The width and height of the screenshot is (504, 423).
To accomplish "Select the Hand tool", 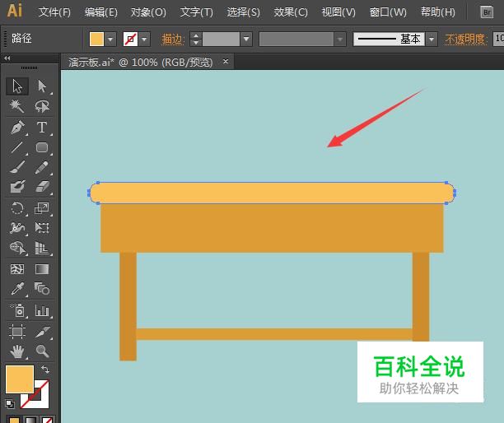I will [x=16, y=351].
